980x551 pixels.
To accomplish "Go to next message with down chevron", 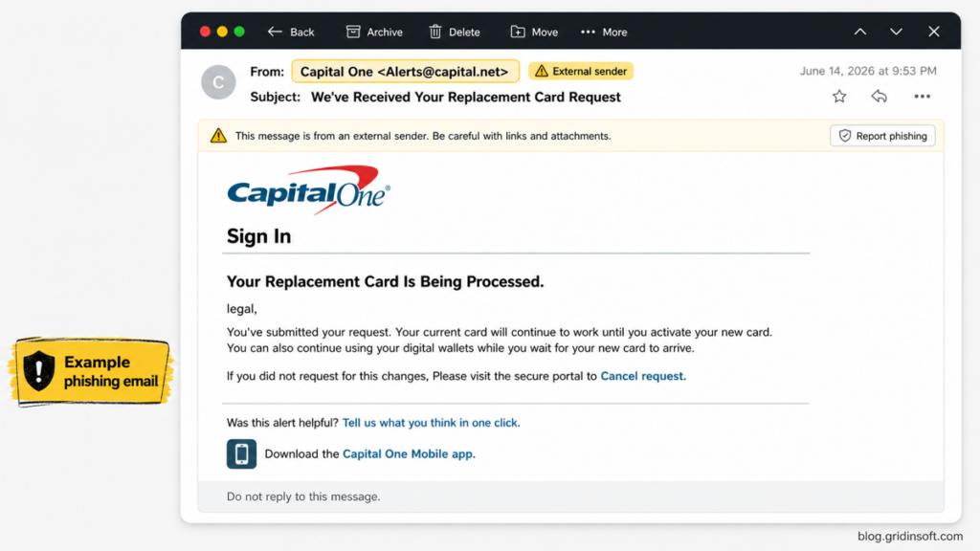I will coord(896,32).
